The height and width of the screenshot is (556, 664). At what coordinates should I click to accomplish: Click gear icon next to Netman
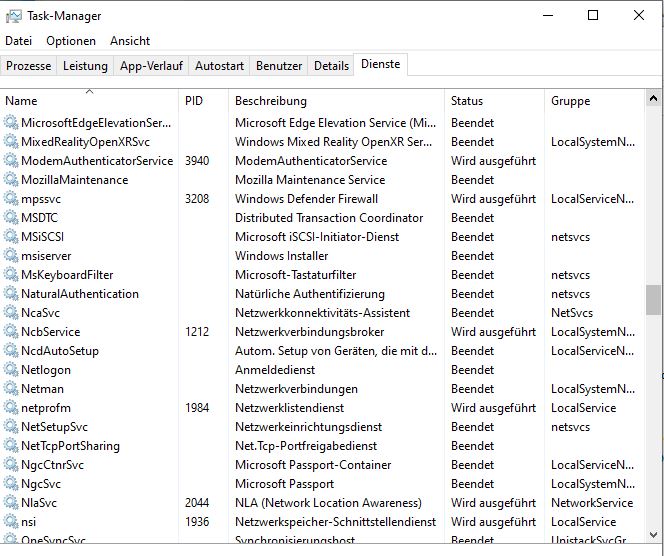click(11, 389)
